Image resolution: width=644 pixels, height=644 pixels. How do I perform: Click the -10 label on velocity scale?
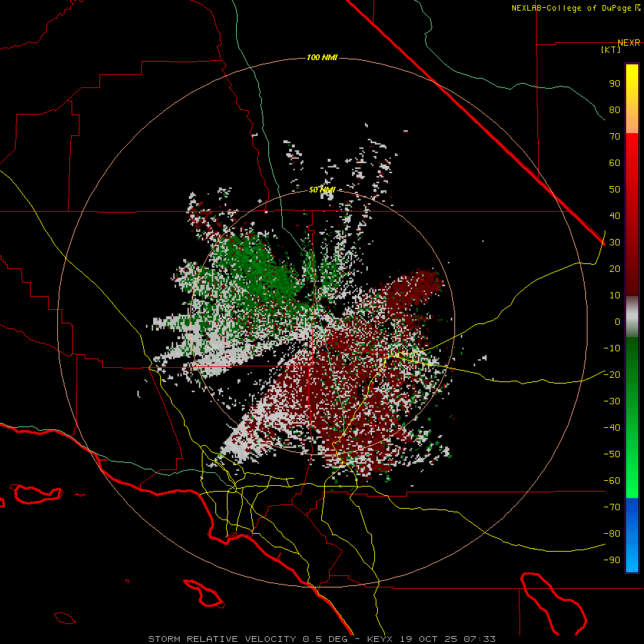tap(612, 348)
